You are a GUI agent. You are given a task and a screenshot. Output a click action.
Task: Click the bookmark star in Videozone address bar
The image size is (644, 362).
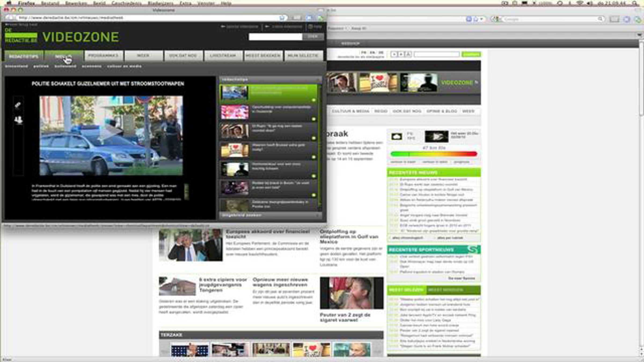coord(282,18)
